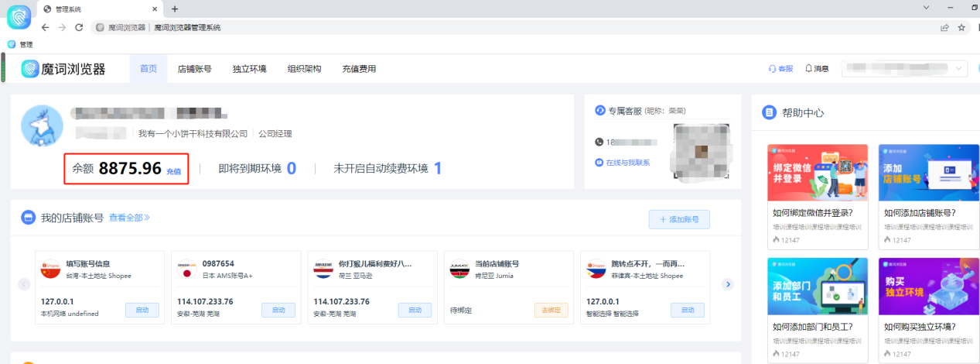Contact 客服 from the header
980x364 pixels.
point(780,69)
